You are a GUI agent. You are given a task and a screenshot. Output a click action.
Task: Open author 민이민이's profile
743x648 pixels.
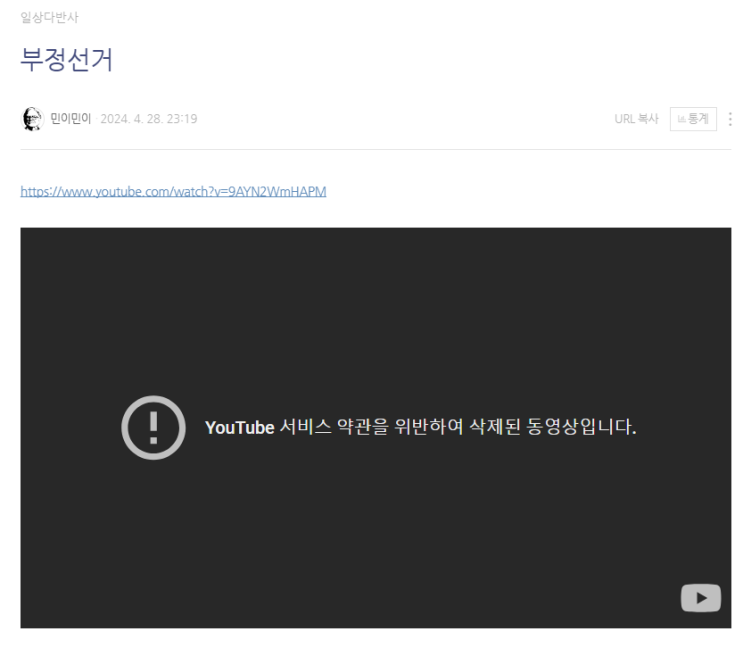coord(70,118)
